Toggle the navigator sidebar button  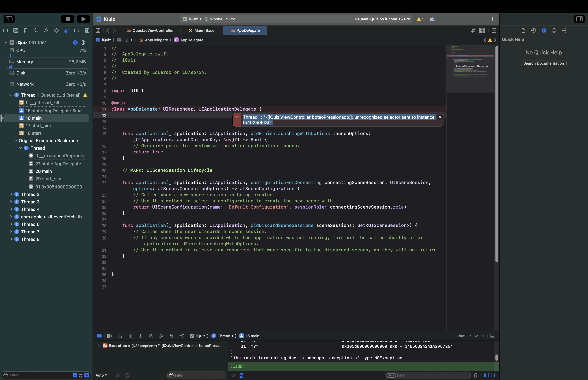9,19
